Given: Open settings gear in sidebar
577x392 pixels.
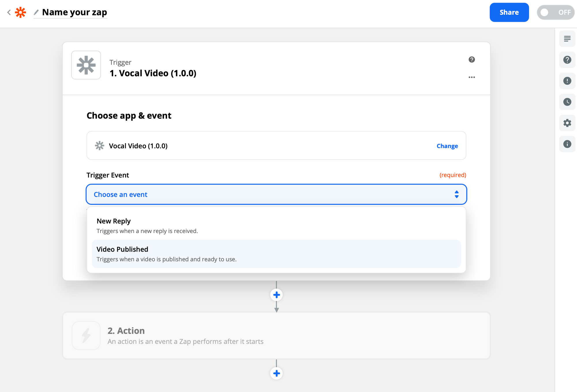Looking at the screenshot, I should (x=567, y=123).
